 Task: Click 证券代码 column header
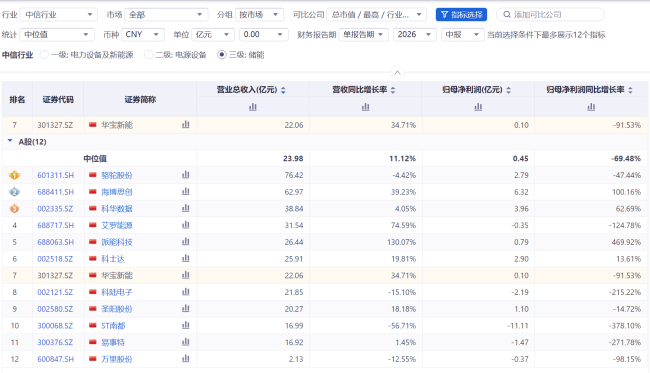58,99
